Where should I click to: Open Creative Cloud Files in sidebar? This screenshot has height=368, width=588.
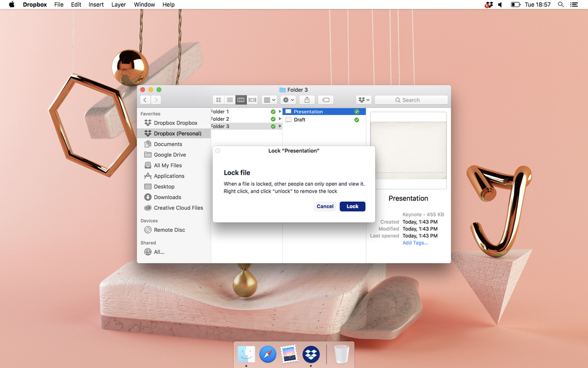tap(178, 208)
